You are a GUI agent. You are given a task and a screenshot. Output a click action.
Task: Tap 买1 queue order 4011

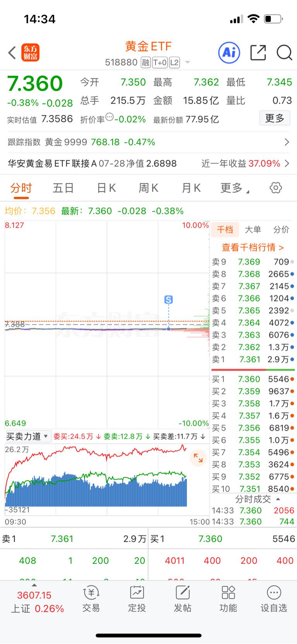pyautogui.click(x=175, y=560)
